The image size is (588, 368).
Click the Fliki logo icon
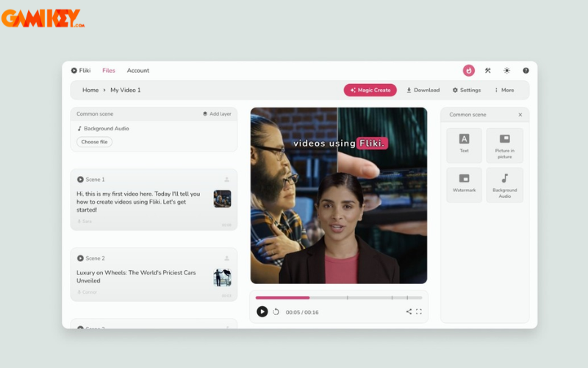pos(74,71)
